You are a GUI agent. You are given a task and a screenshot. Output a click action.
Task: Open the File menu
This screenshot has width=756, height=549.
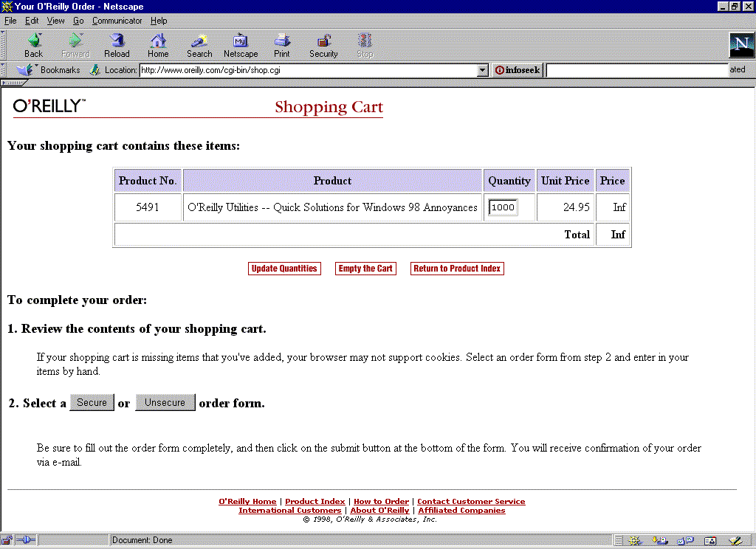(10, 21)
